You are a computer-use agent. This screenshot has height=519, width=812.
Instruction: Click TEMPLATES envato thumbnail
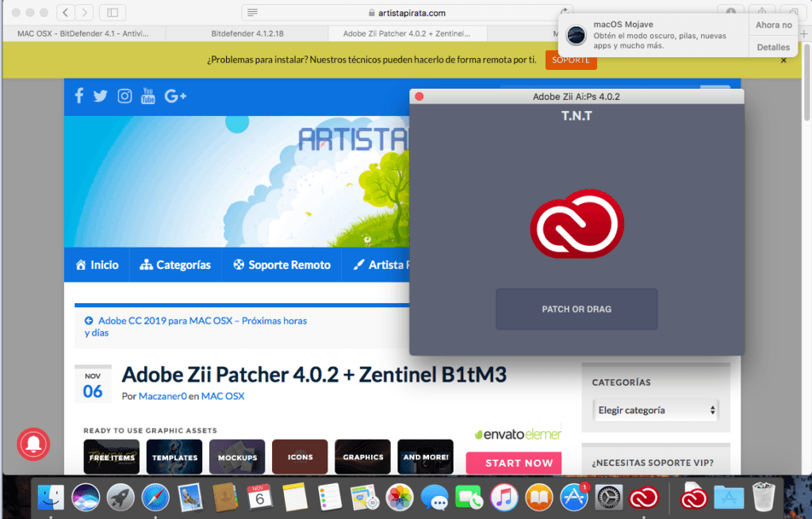pos(174,457)
